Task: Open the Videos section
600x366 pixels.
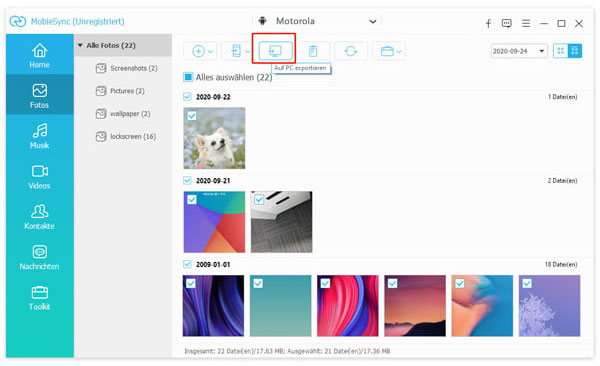Action: [39, 176]
